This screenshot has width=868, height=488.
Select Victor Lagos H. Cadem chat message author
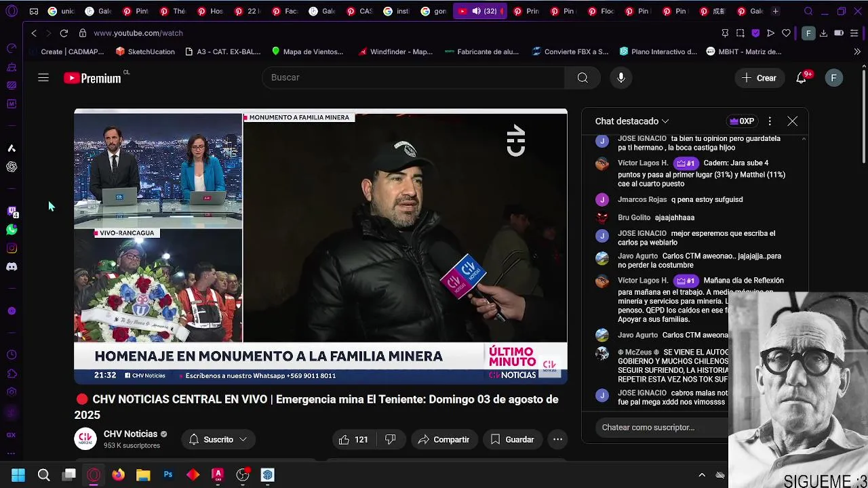pos(642,163)
